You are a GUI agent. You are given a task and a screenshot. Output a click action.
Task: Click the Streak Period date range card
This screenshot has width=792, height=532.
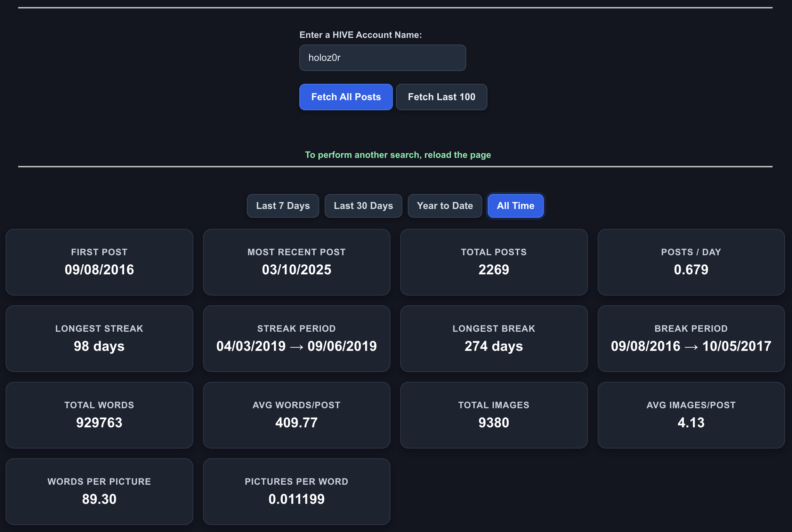pyautogui.click(x=297, y=339)
